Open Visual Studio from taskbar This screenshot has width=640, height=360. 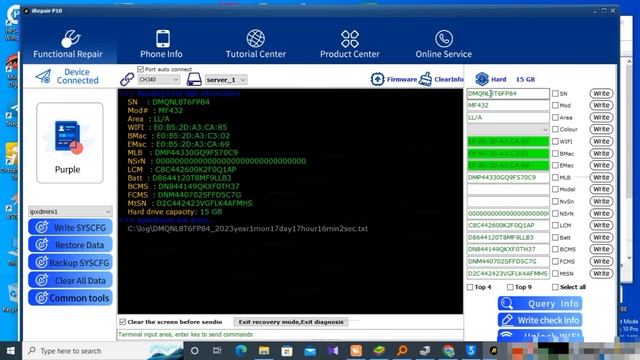pyautogui.click(x=333, y=351)
